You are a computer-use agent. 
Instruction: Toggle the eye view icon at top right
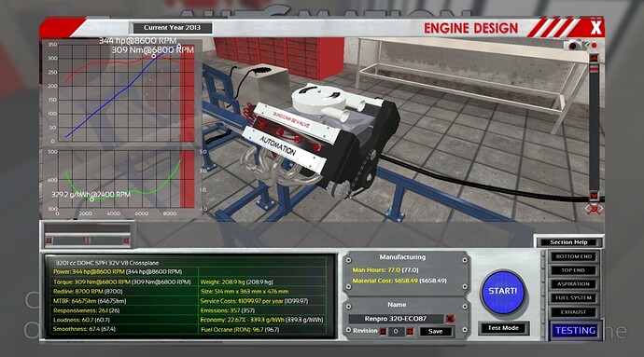[x=594, y=45]
